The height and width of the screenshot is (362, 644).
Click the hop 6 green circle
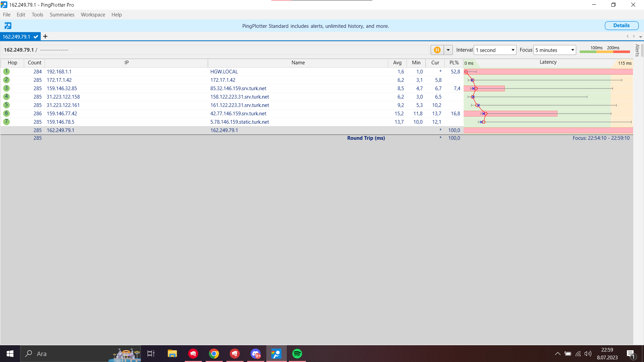(x=6, y=113)
